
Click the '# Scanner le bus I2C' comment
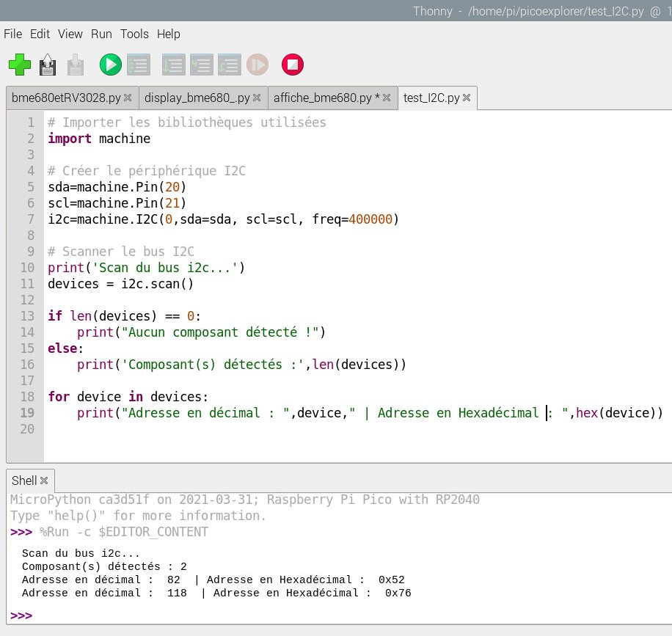coord(120,252)
